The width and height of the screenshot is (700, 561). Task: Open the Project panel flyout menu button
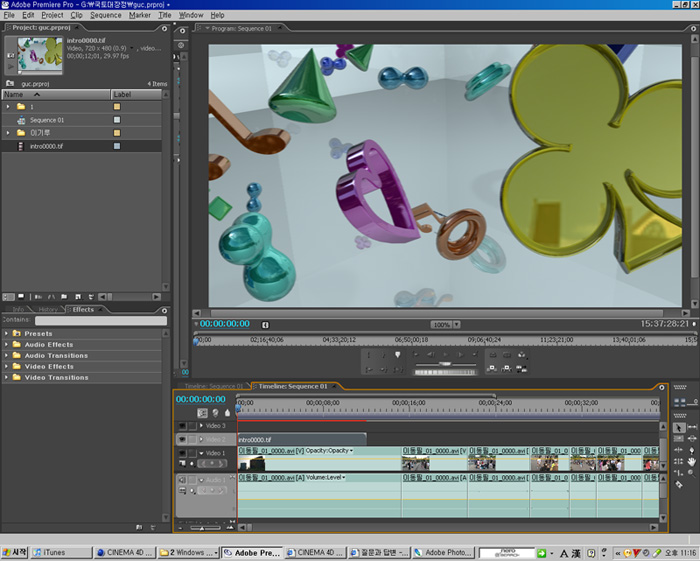point(164,29)
